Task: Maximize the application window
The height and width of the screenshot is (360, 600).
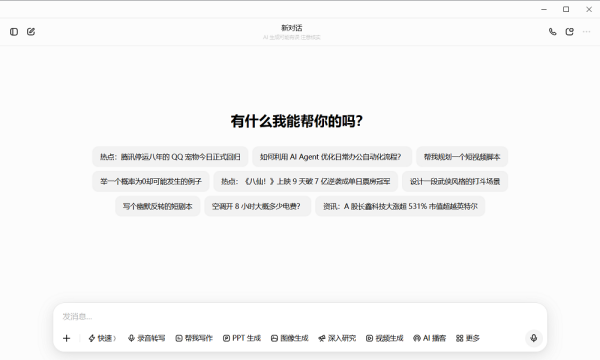Action: point(566,9)
